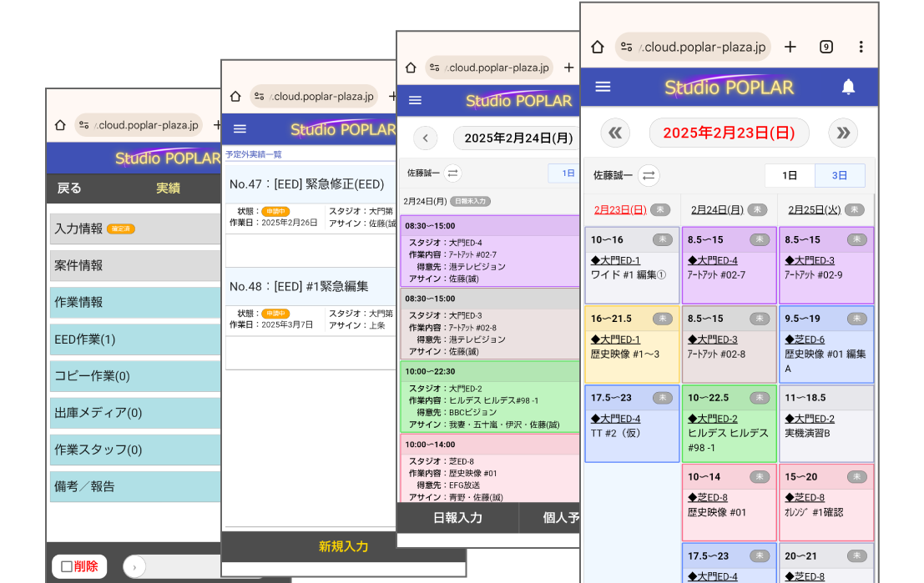The width and height of the screenshot is (924, 583).
Task: Expand EED作業(1) section
Action: click(x=135, y=339)
